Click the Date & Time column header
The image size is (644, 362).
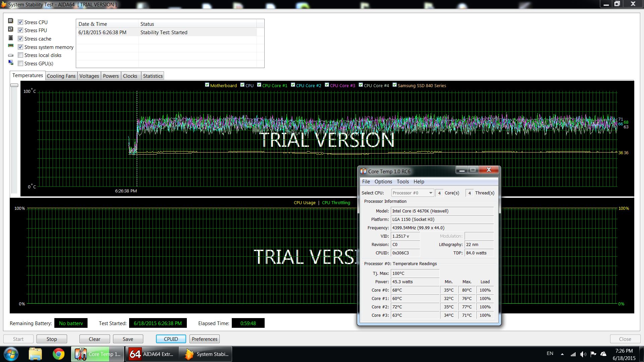(107, 24)
